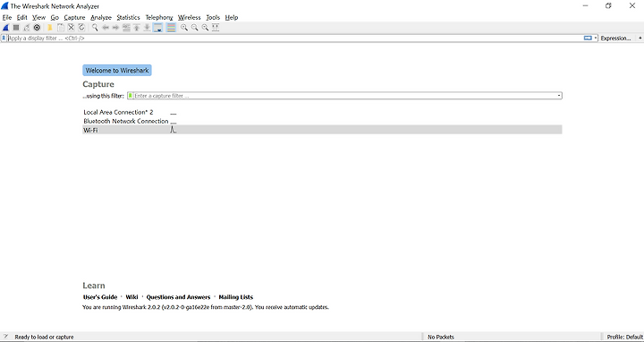Open the Wiki link
This screenshot has width=644, height=342.
(x=131, y=297)
